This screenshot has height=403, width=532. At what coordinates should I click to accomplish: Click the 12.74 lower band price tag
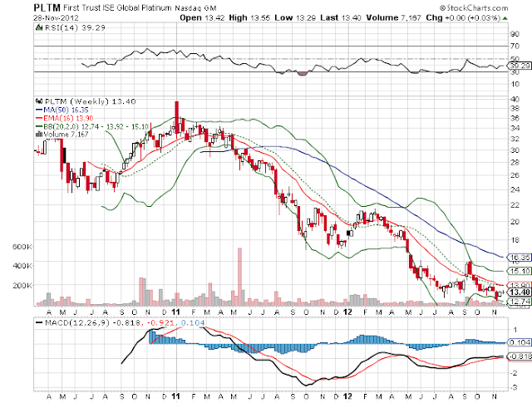point(520,302)
